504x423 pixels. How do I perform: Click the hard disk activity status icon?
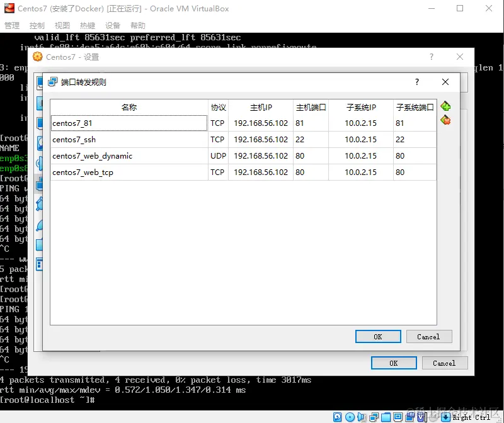(x=337, y=417)
